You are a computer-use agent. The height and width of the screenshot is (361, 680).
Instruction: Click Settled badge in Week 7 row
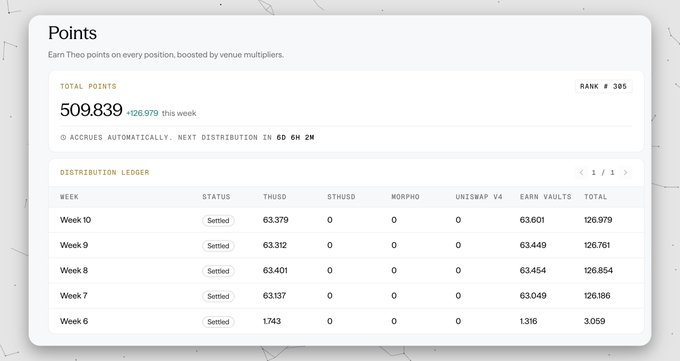[218, 296]
